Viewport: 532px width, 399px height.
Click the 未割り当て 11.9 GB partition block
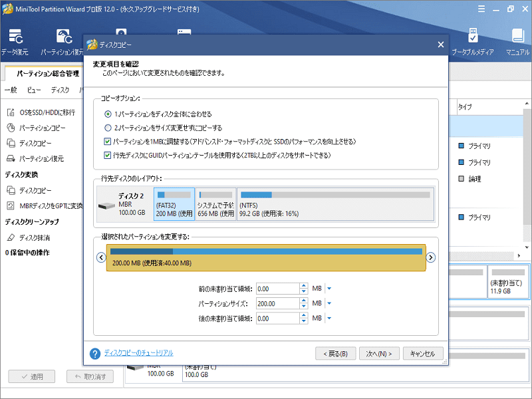(508, 282)
